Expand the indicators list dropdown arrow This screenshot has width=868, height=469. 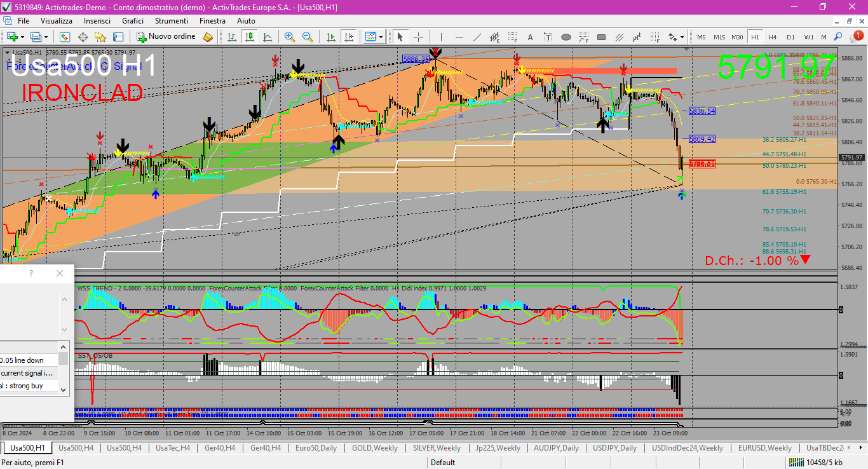click(381, 37)
